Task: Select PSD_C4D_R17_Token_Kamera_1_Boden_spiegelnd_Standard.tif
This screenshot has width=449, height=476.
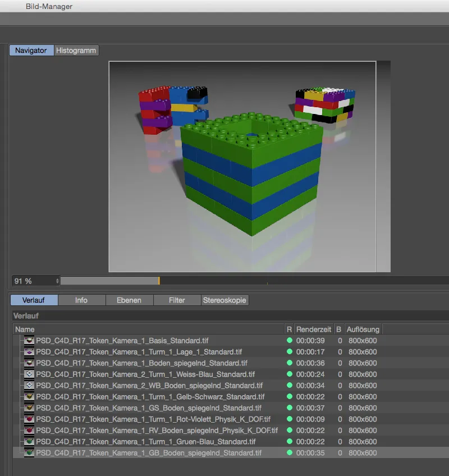Action: coord(142,363)
